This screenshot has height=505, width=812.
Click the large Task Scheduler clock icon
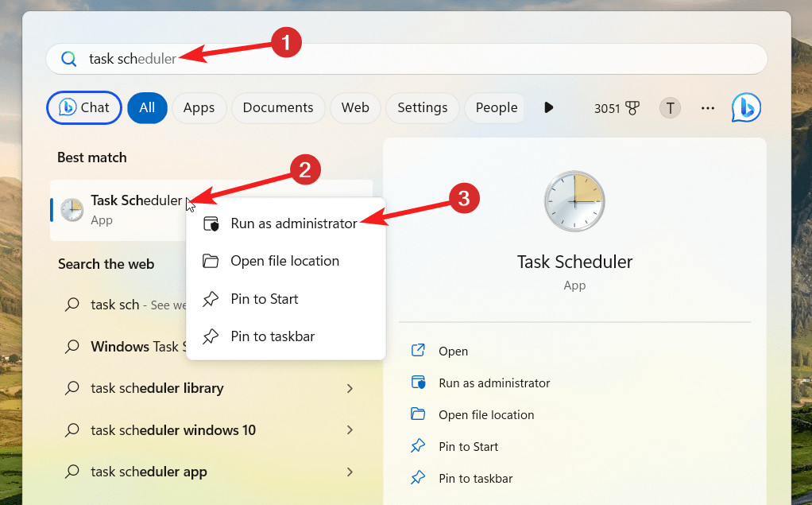coord(574,201)
